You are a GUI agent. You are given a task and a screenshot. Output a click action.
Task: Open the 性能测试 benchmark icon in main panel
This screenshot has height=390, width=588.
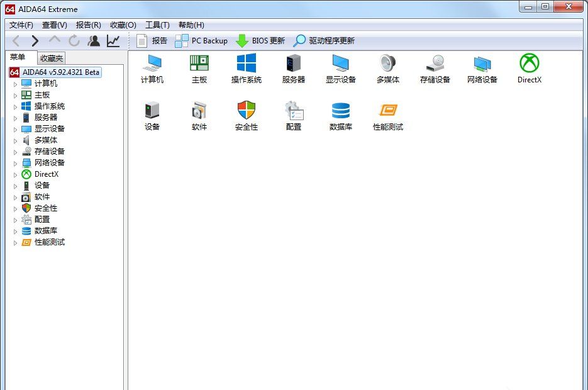(x=388, y=111)
